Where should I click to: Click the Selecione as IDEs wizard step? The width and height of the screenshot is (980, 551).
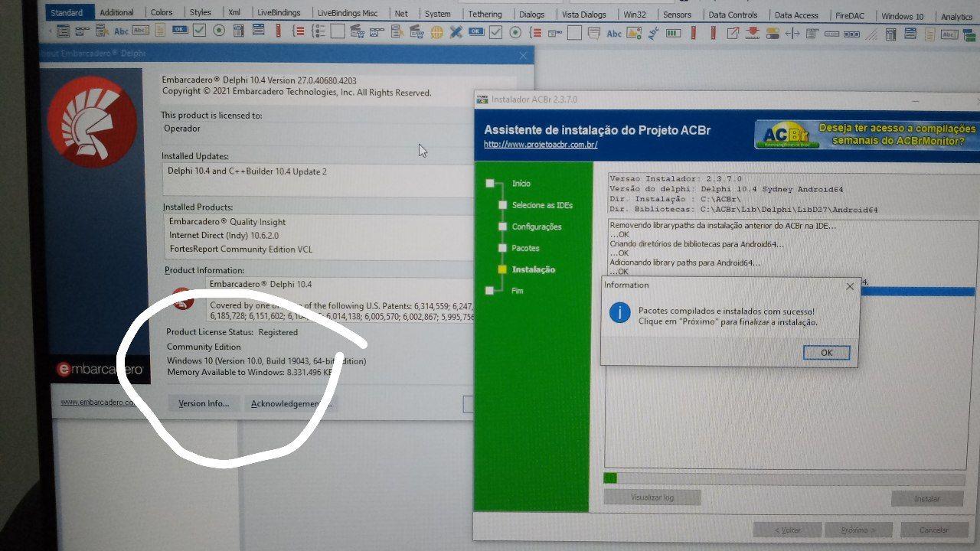[x=542, y=205]
